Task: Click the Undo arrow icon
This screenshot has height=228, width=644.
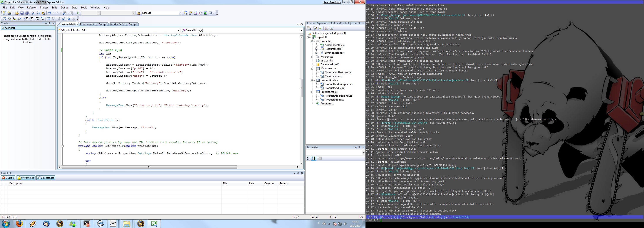Action: pyautogui.click(x=50, y=13)
